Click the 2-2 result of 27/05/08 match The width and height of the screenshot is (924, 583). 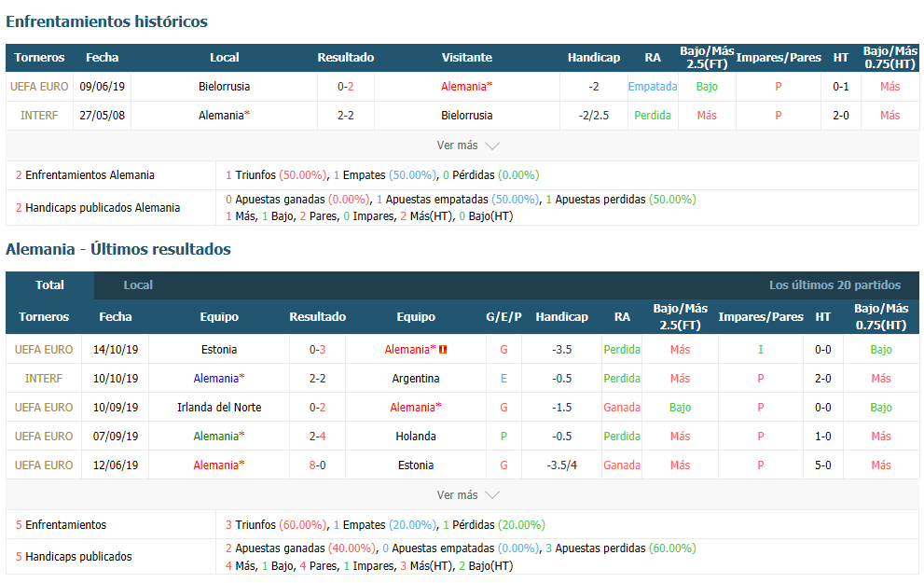pyautogui.click(x=345, y=116)
